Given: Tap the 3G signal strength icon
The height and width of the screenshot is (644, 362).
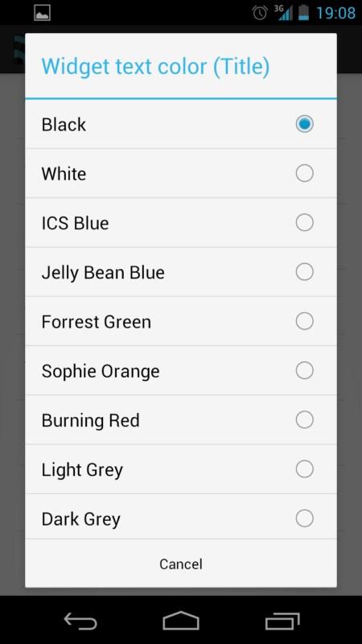Looking at the screenshot, I should [x=283, y=12].
